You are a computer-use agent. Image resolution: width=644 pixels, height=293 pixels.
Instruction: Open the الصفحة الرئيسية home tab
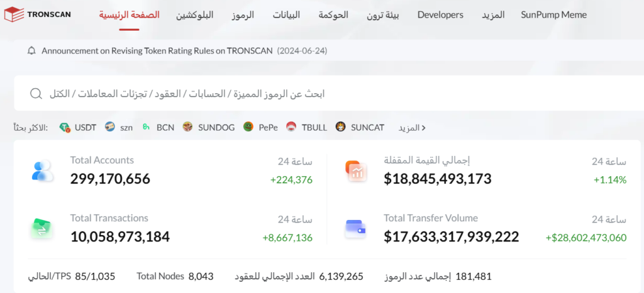click(x=130, y=15)
